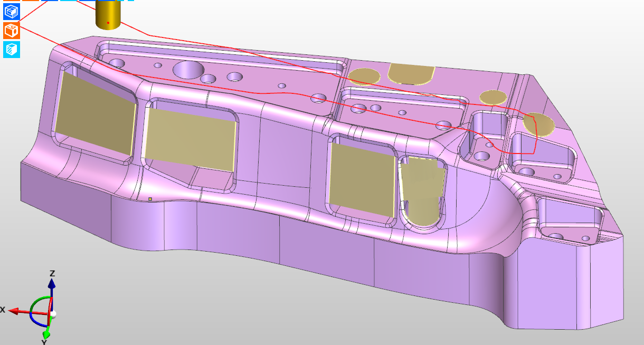
Task: Select the tan rectangular surface in middle pocket
Action: point(362,180)
